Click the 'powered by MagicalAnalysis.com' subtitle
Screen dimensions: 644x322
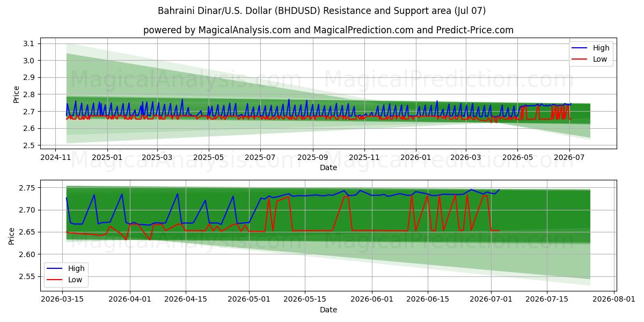328,30
